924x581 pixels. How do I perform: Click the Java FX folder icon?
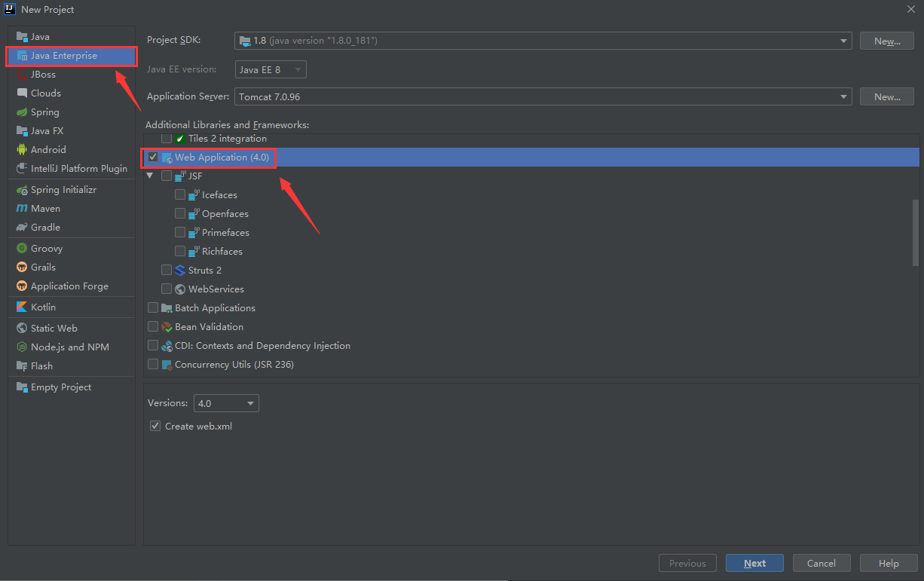[22, 131]
